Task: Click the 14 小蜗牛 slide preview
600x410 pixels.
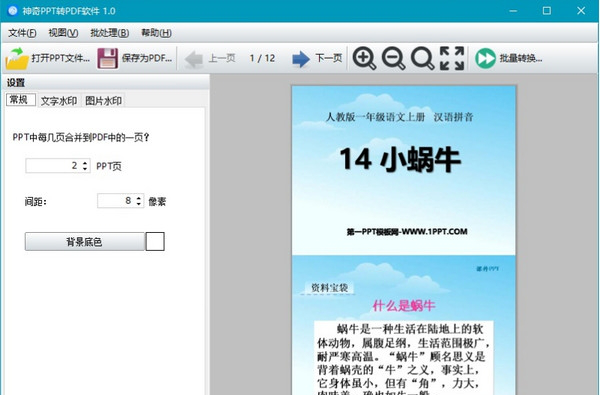Action: coord(404,170)
